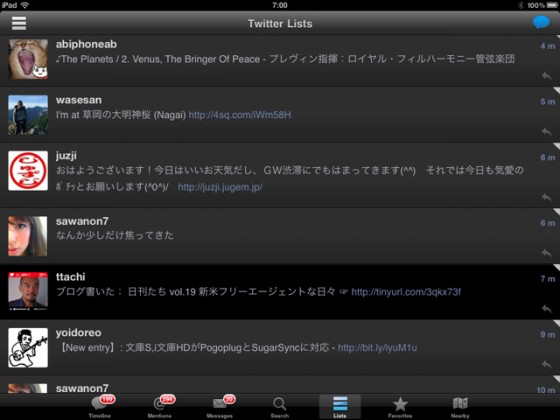The image size is (560, 420).
Task: Reply to juzji's tweet
Action: tap(546, 197)
